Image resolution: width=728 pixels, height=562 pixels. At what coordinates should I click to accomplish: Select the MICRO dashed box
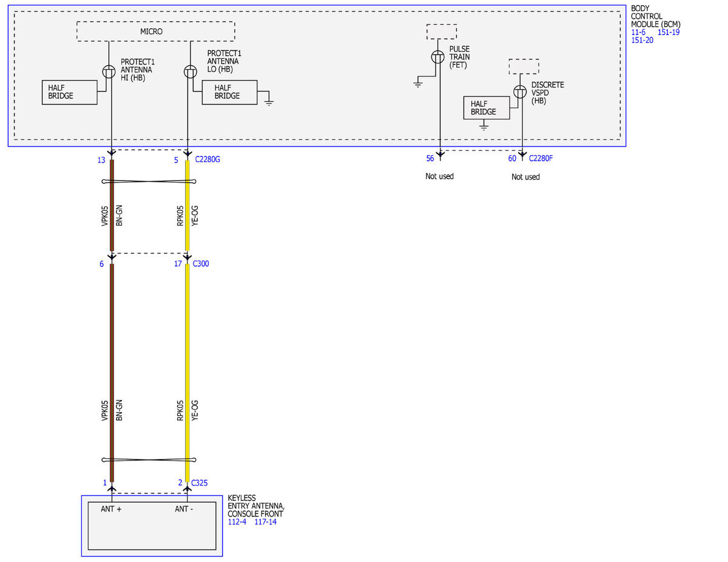click(156, 31)
